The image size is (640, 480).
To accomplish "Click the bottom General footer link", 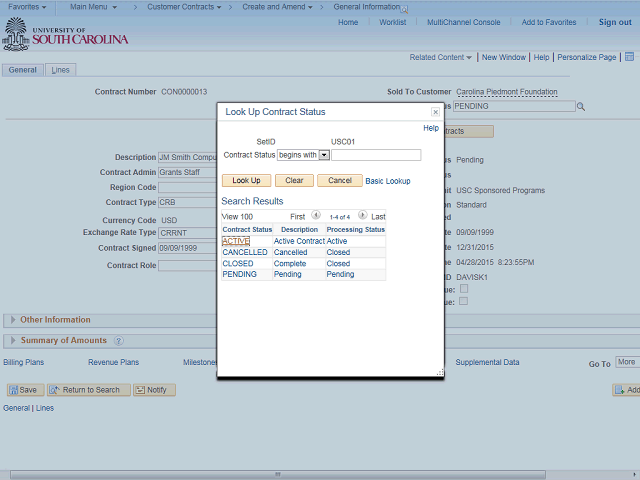I will 16,408.
